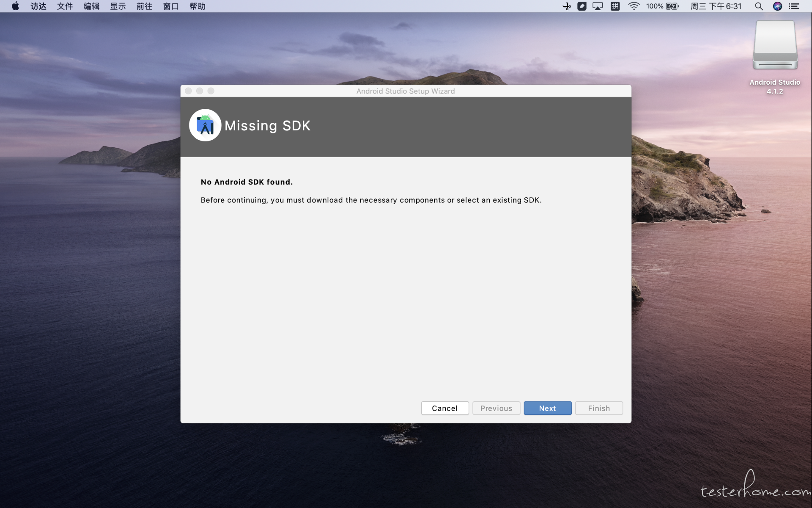Screen dimensions: 812x508
Task: Open the Android Studio 4.1.2 disk volume
Action: (775, 46)
